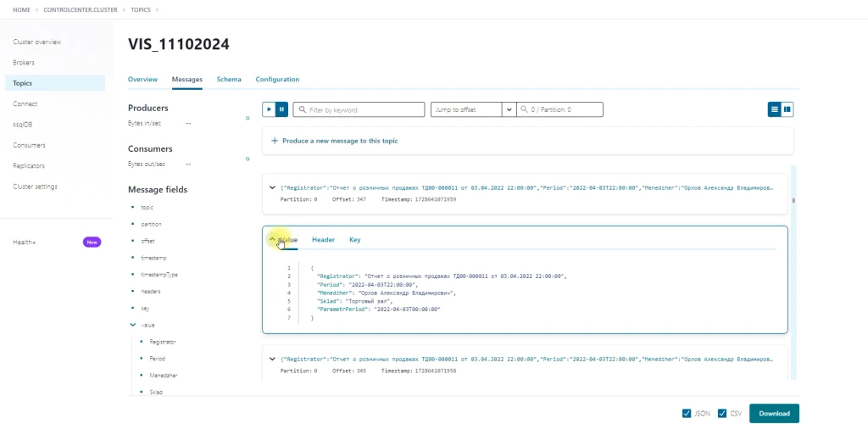Click the Download button
The image size is (868, 424).
774,414
